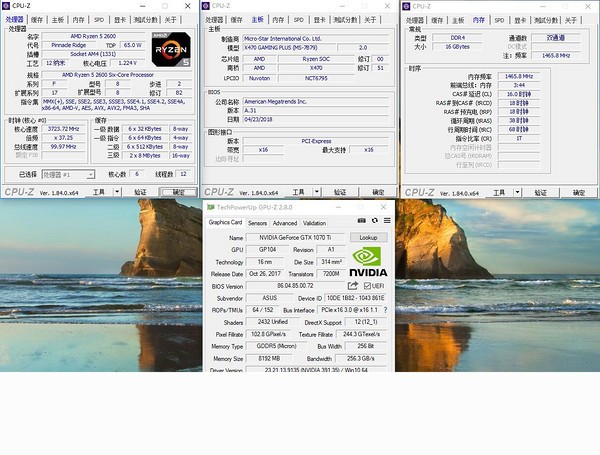Expand 工具 arrow in memory CPU-Z window
The width and height of the screenshot is (600, 455).
coord(517,192)
